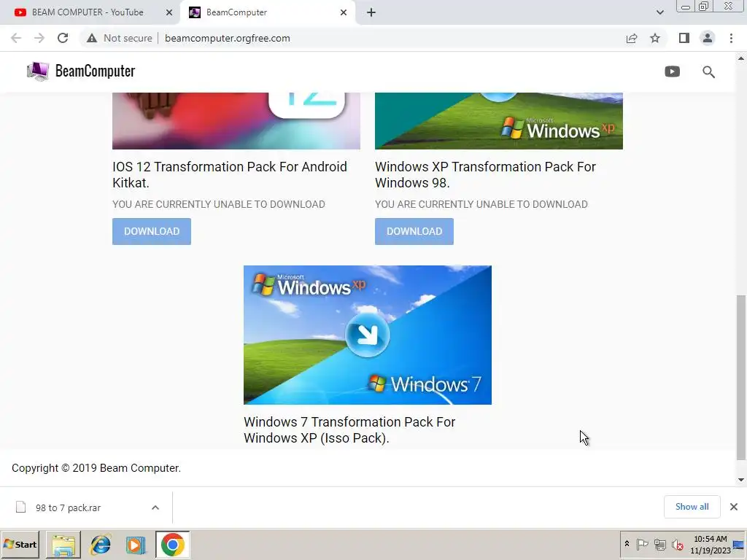The width and height of the screenshot is (747, 560).
Task: Close the BEAM COMPUTER YouTube tab
Action: [x=169, y=12]
